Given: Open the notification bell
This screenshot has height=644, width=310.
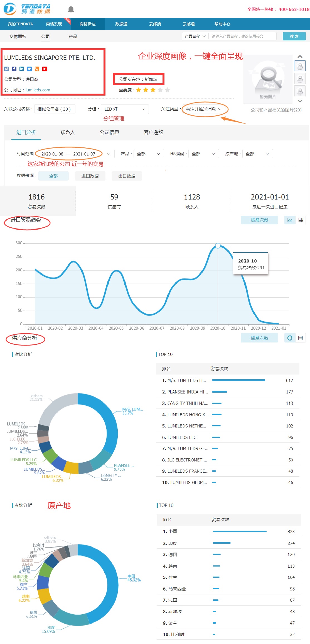Looking at the screenshot, I should [71, 9].
